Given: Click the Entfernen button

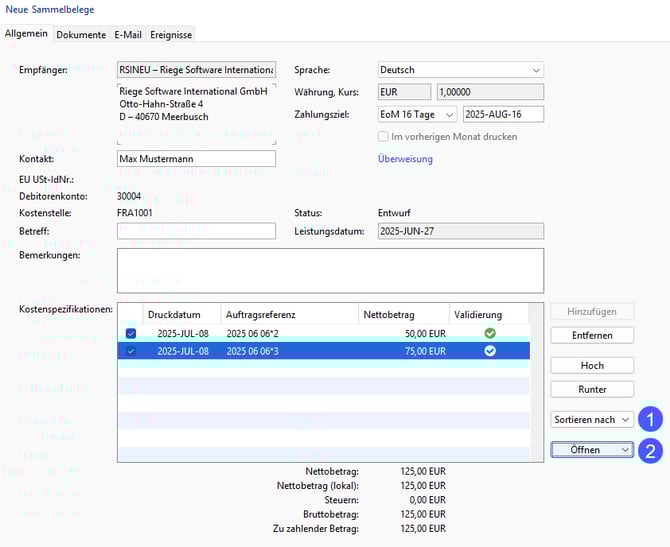Looking at the screenshot, I should click(x=592, y=335).
